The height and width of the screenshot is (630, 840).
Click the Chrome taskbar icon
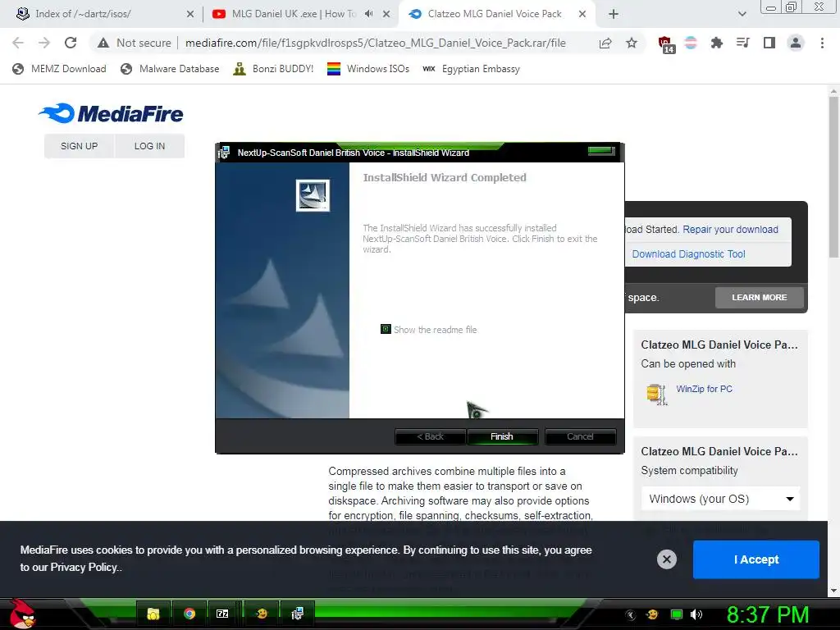tap(189, 614)
